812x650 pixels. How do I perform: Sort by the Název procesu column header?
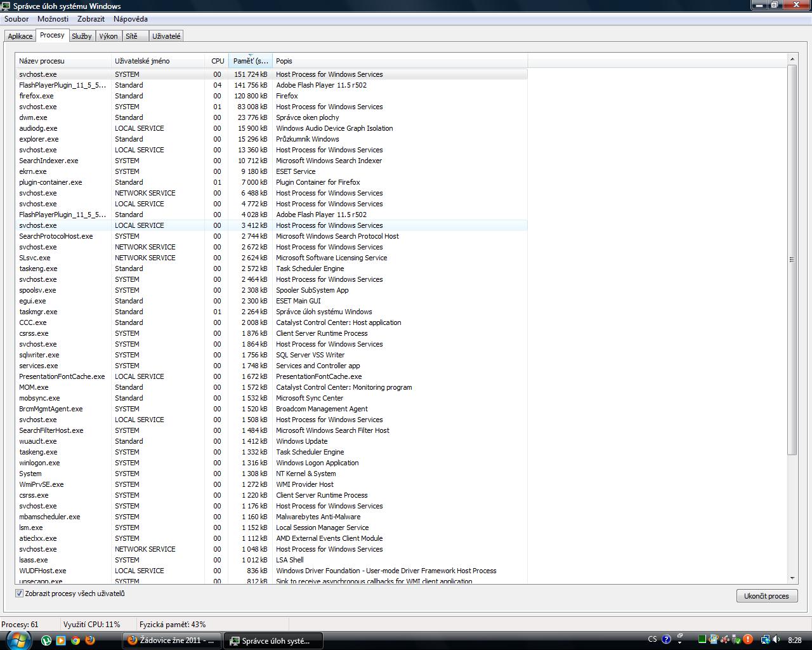(63, 61)
